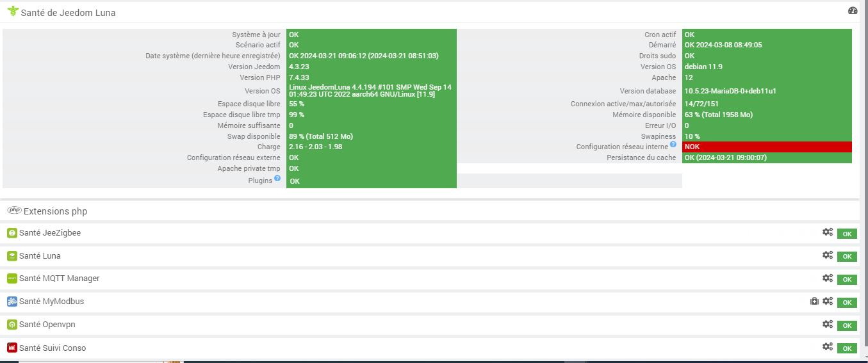Open MQTT Manager configuration gears icon
This screenshot has width=868, height=363.
click(x=828, y=278)
